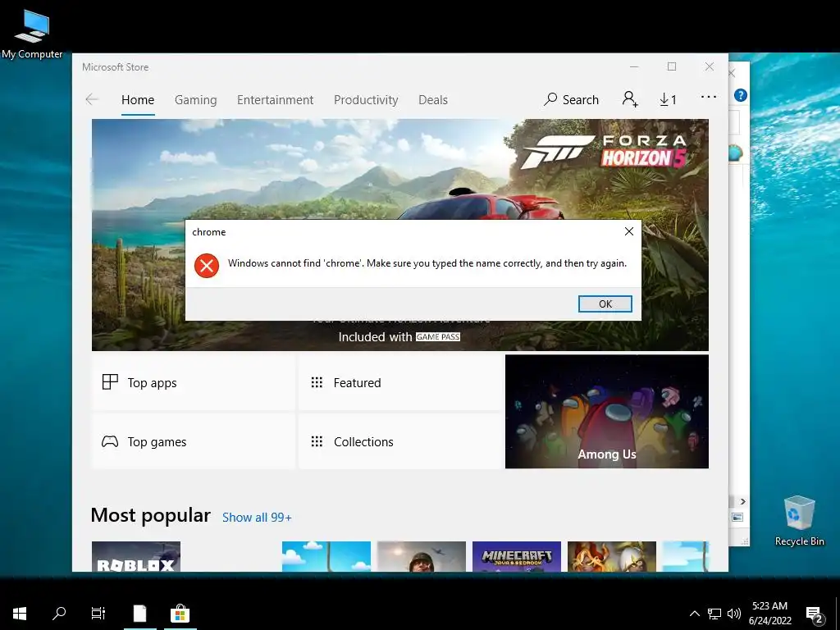Open the Collections tile
This screenshot has width=840, height=630.
[399, 441]
